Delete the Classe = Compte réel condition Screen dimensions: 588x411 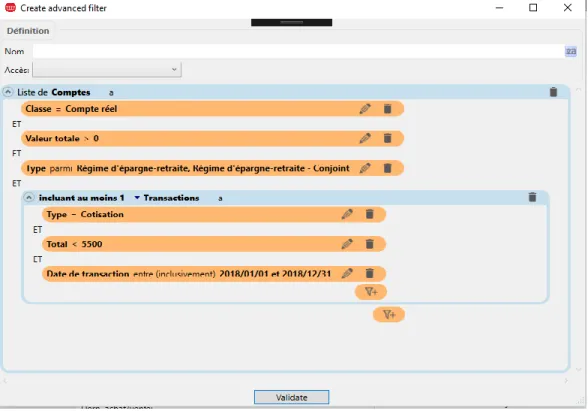387,109
